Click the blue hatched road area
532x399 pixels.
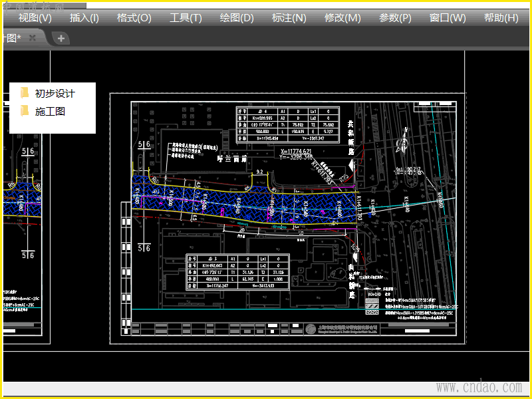(244, 205)
